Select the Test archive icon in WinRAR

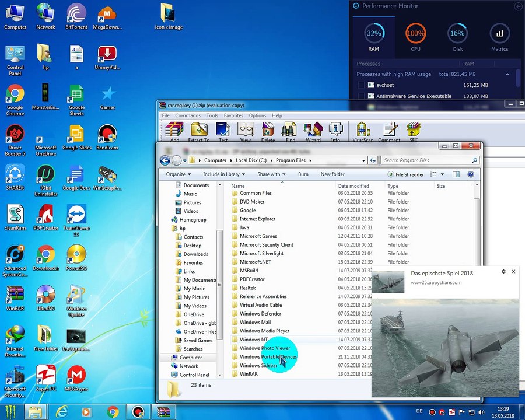point(223,132)
